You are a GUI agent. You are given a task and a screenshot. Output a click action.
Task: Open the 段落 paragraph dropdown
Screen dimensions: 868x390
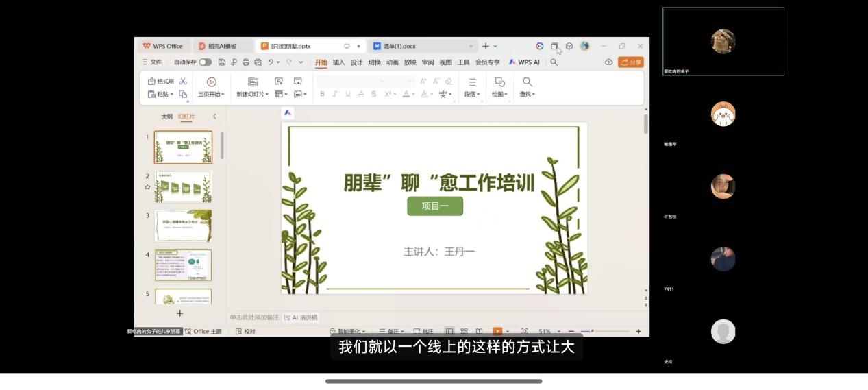tap(472, 94)
